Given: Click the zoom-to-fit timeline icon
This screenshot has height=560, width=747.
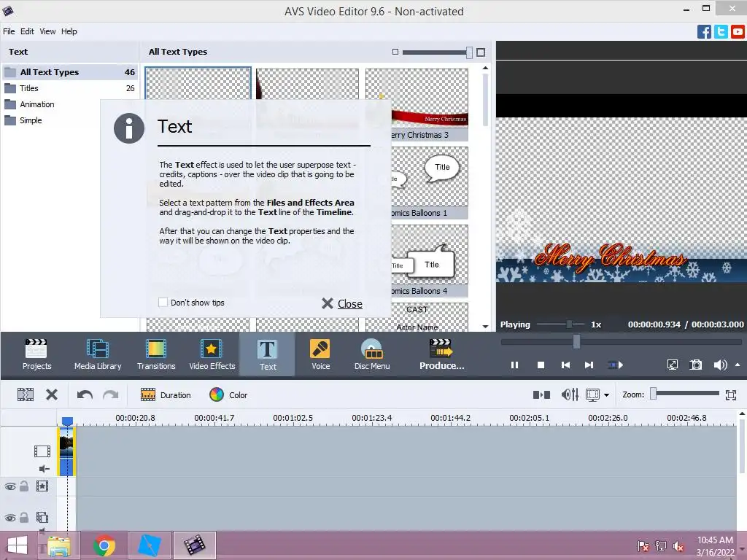Looking at the screenshot, I should point(731,394).
